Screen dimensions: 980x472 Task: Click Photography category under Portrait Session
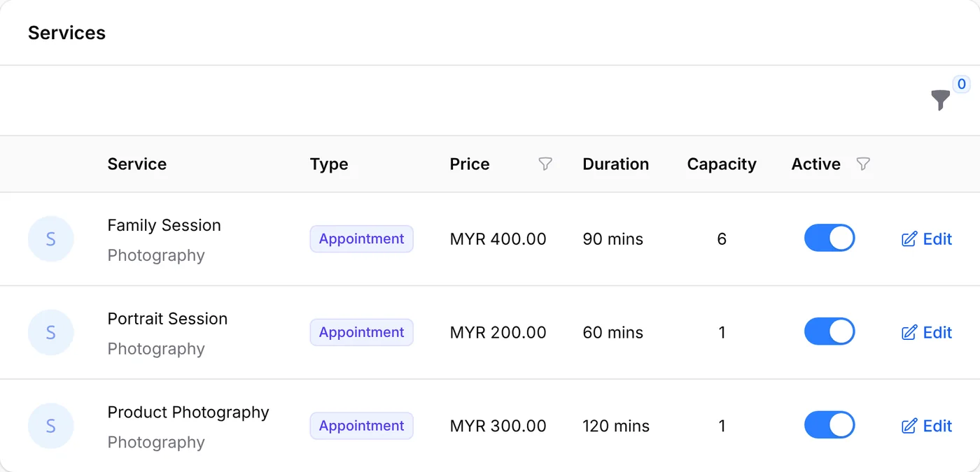[156, 349]
